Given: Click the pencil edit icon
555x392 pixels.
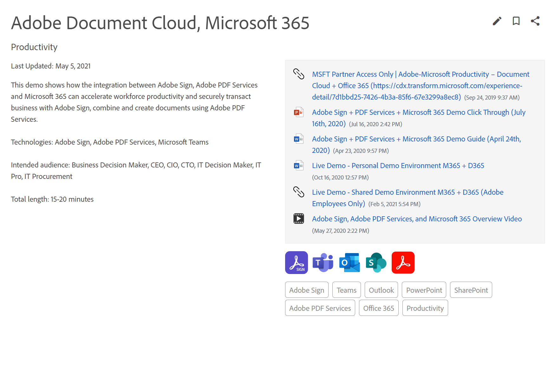Looking at the screenshot, I should pyautogui.click(x=497, y=21).
